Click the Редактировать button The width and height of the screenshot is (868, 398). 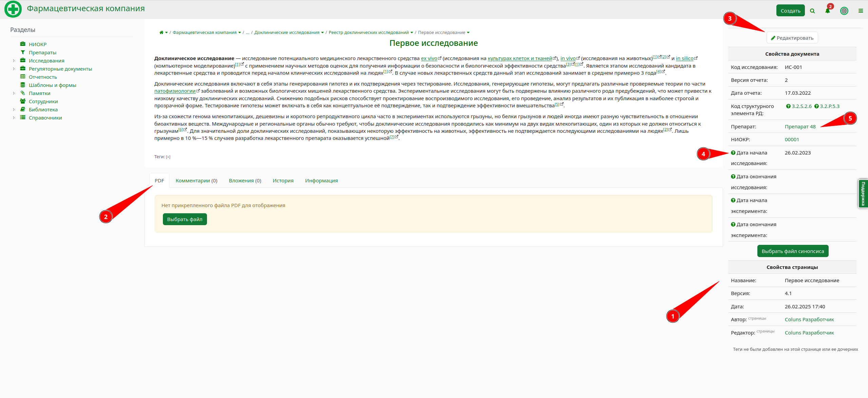792,38
